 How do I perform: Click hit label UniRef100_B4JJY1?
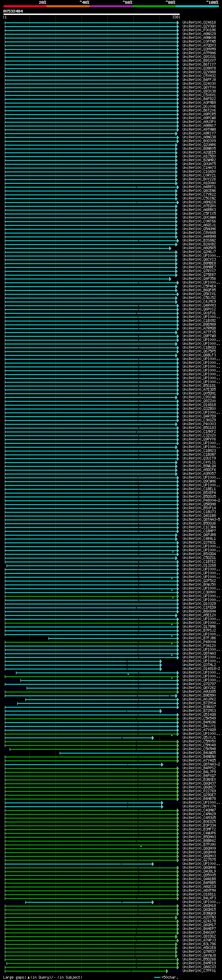click(199, 726)
